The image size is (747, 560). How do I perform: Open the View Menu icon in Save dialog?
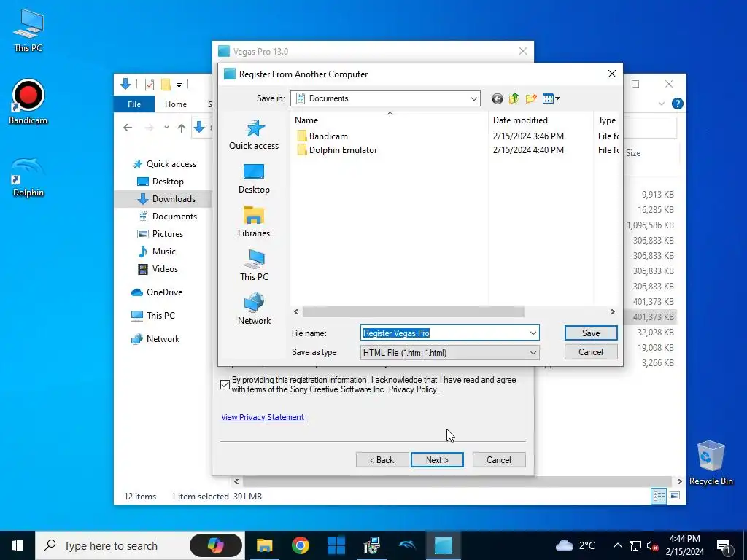click(551, 98)
